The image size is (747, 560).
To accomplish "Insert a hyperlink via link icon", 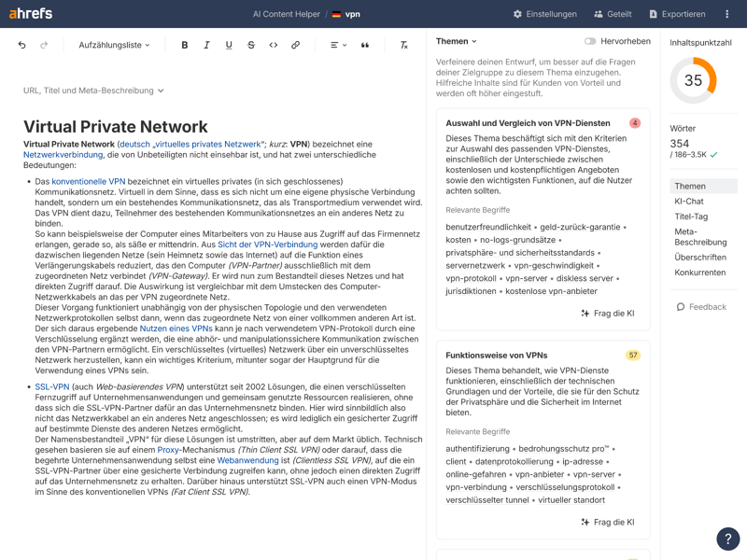I will tap(296, 45).
